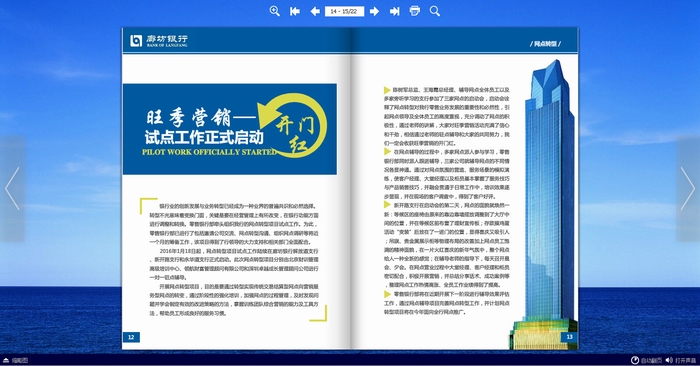Click the page number 13 badge

(x=569, y=337)
